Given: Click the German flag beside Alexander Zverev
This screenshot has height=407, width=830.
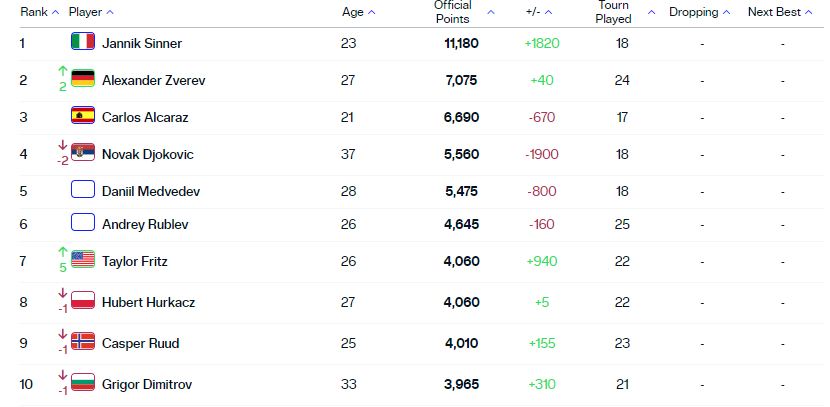Looking at the screenshot, I should point(83,80).
